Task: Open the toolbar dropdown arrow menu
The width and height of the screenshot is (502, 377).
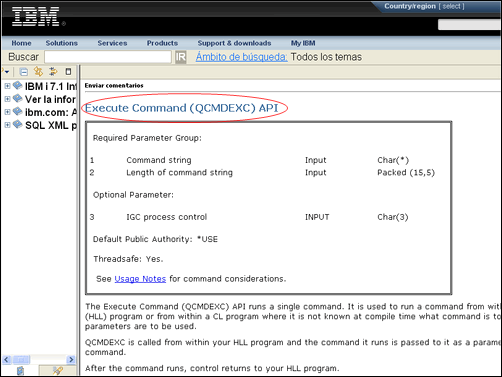Action: coord(6,72)
